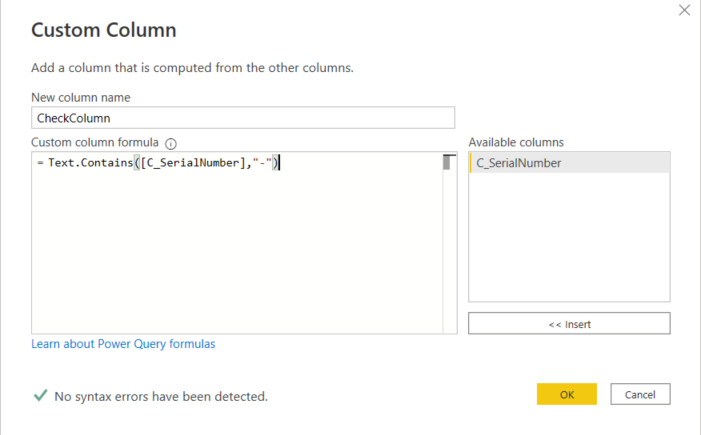The image size is (701, 435).
Task: Confirm with the OK button
Action: 566,394
